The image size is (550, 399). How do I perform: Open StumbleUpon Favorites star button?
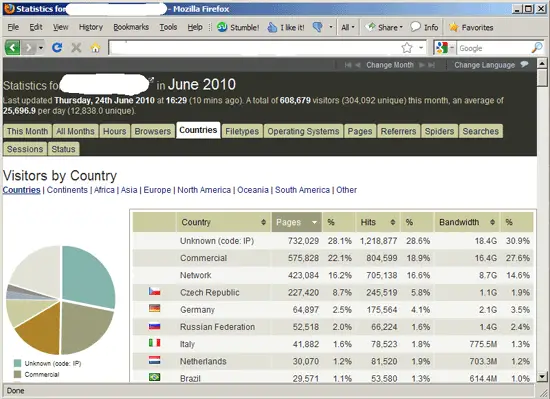coord(471,27)
